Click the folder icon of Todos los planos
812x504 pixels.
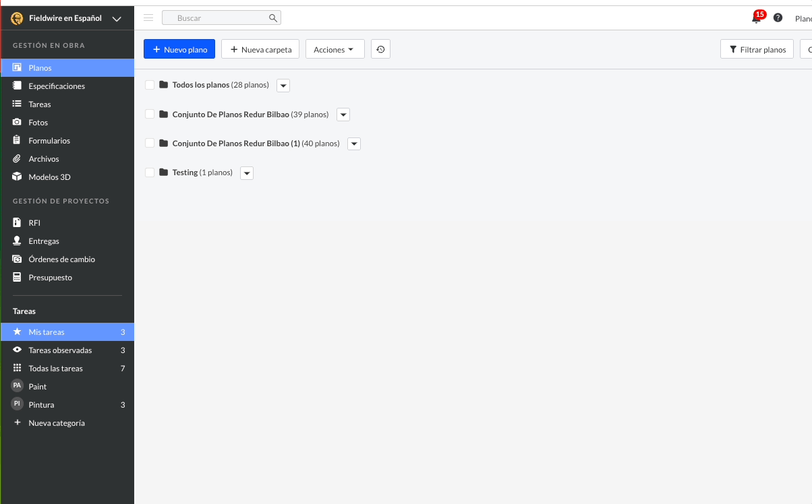click(x=163, y=84)
